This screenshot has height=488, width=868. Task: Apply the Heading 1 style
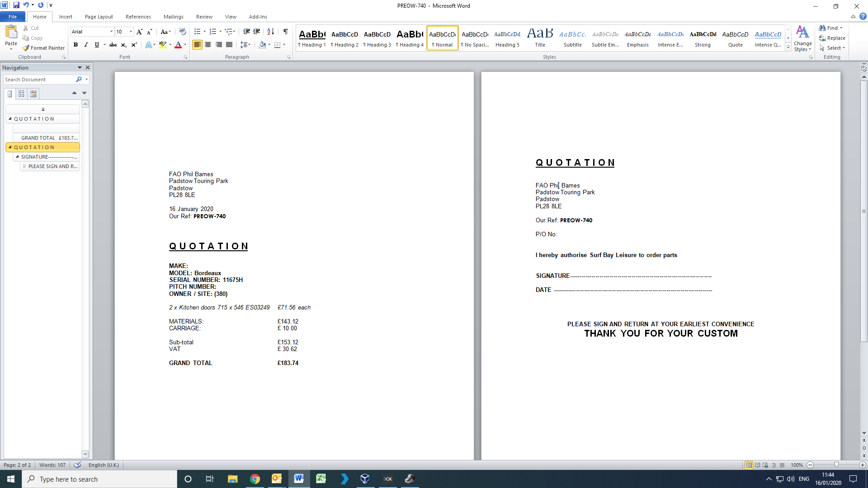coord(312,38)
